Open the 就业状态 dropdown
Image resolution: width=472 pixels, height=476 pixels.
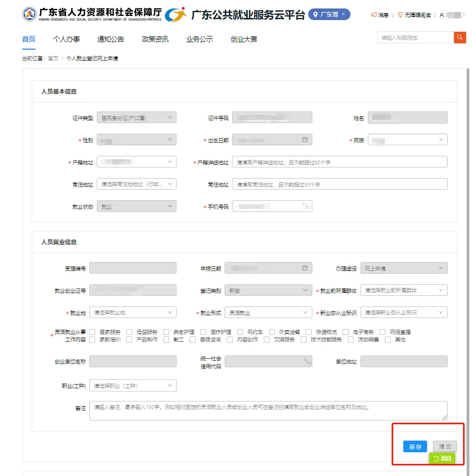click(x=136, y=206)
